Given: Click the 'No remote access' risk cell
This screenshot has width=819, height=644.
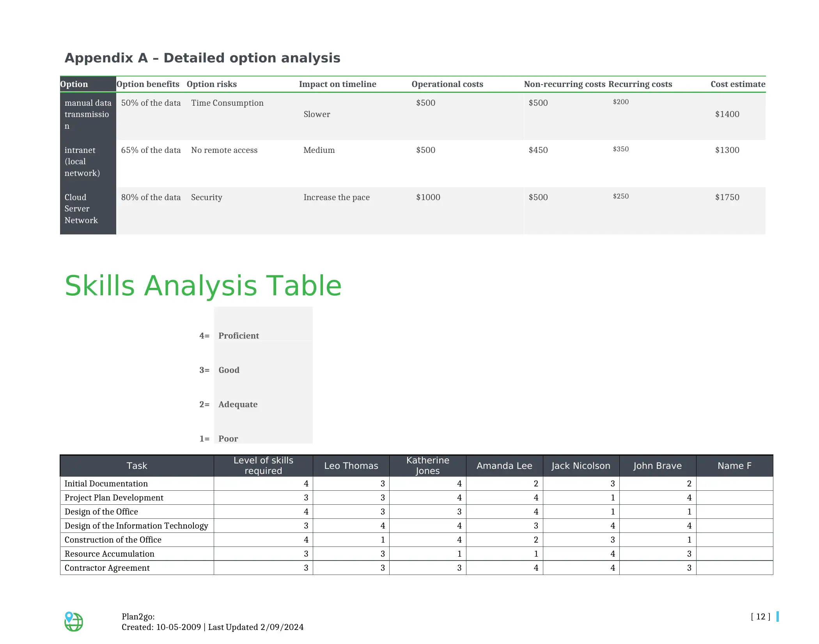Looking at the screenshot, I should (224, 150).
